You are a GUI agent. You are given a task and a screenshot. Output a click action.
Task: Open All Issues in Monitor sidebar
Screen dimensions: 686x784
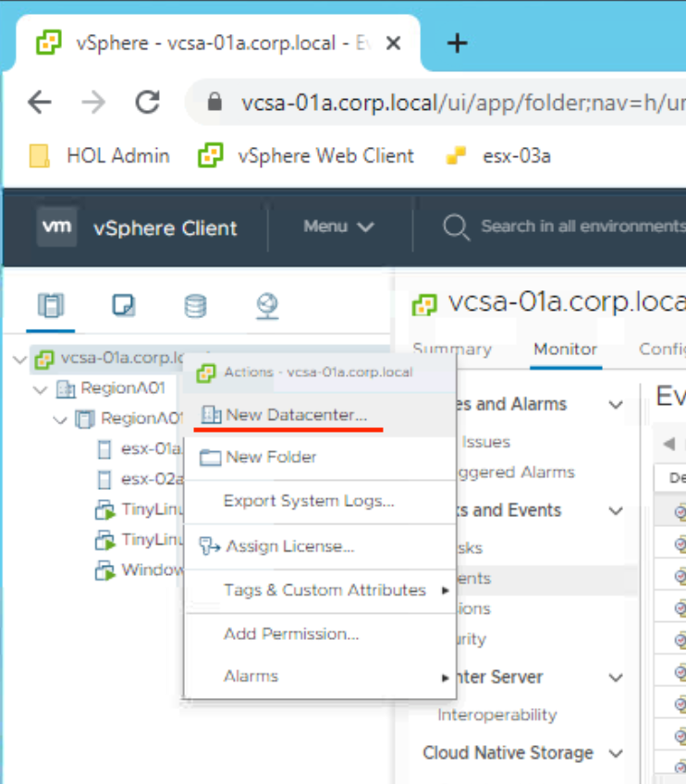tap(484, 442)
